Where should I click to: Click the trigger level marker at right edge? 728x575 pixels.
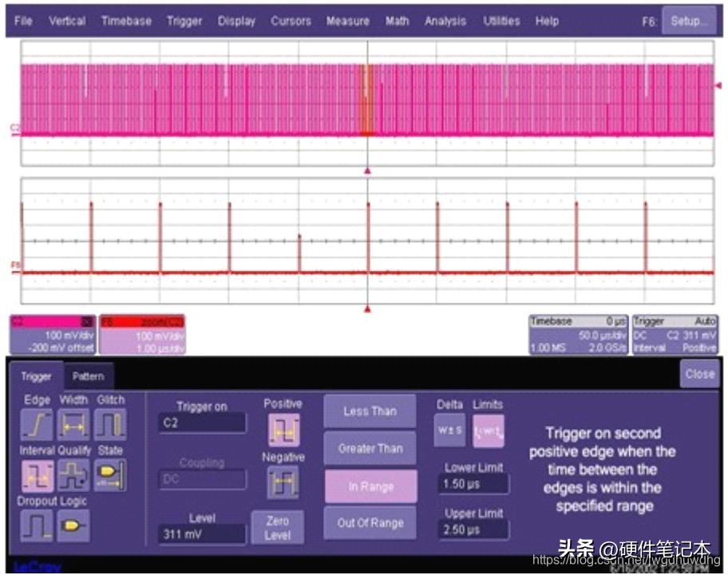click(718, 85)
